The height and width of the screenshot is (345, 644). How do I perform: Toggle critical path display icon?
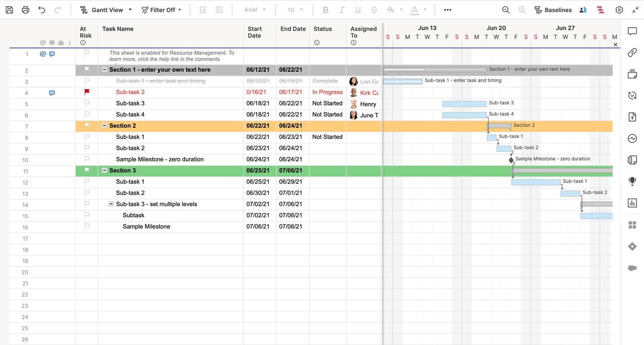point(600,10)
